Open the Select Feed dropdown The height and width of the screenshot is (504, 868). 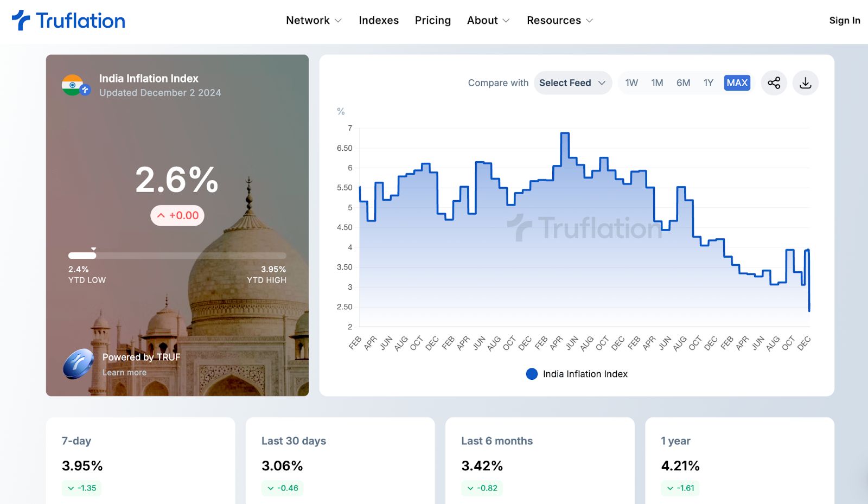point(572,83)
